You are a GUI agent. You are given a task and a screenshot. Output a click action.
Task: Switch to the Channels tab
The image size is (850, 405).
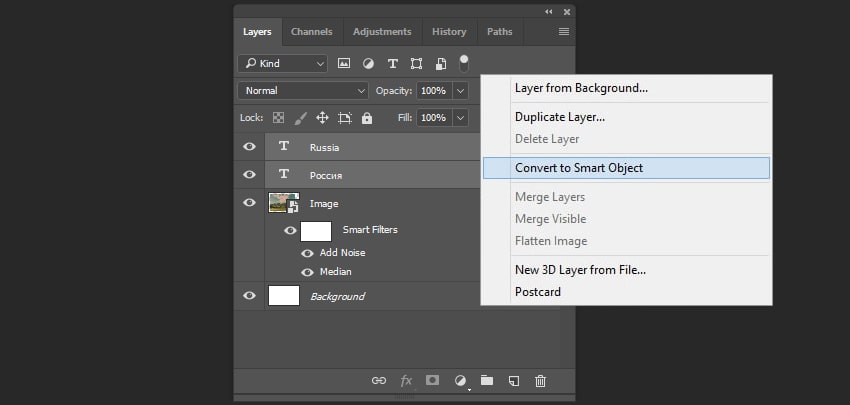(x=311, y=32)
